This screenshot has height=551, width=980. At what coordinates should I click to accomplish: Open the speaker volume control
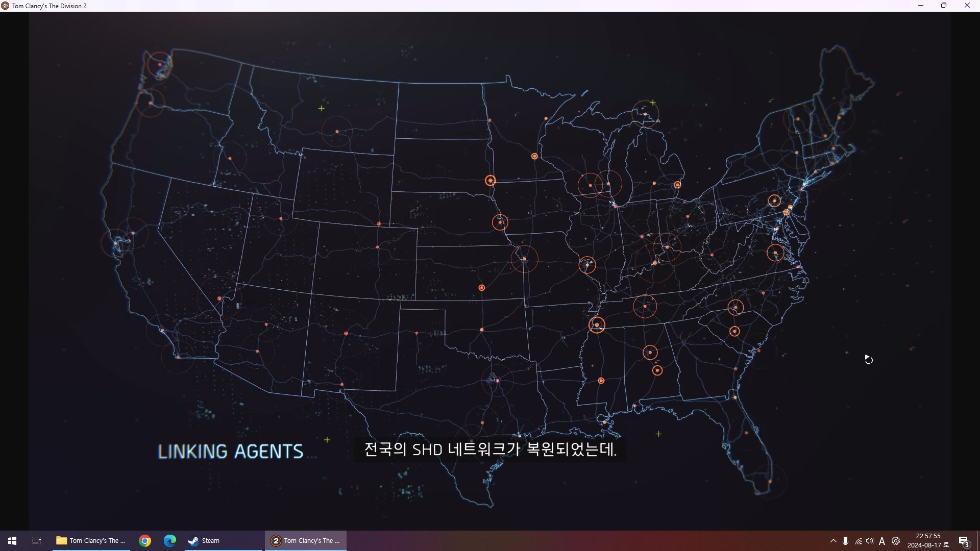coord(870,541)
